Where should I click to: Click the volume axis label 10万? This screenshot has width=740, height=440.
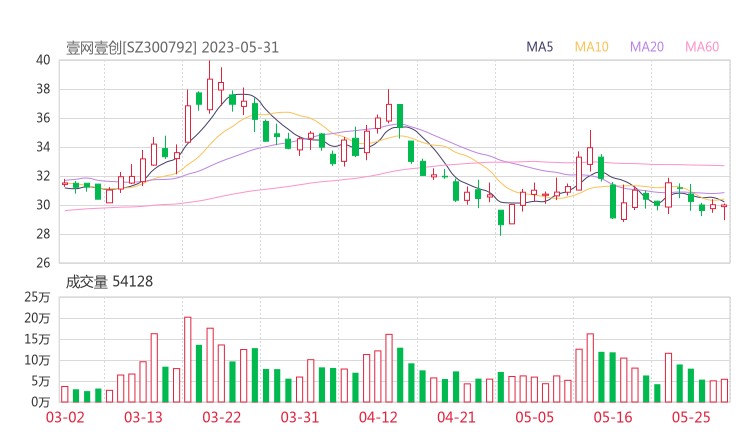pos(37,360)
